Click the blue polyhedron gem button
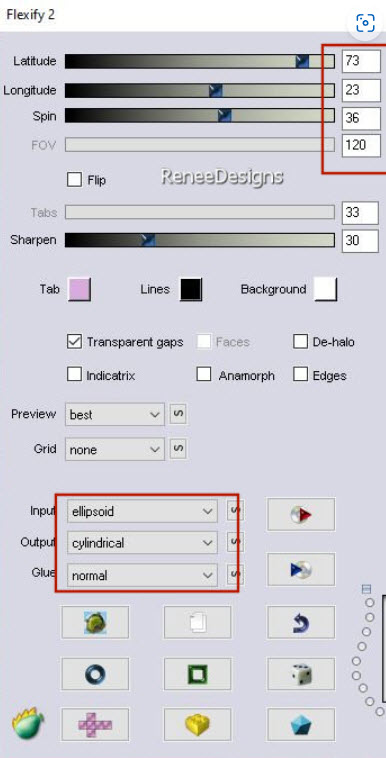This screenshot has height=758, width=386. (300, 724)
